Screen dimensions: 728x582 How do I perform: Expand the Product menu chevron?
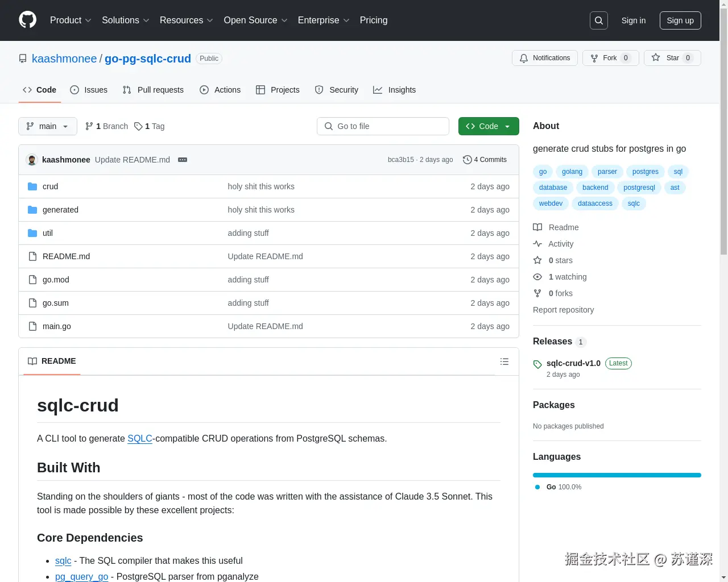coord(88,20)
